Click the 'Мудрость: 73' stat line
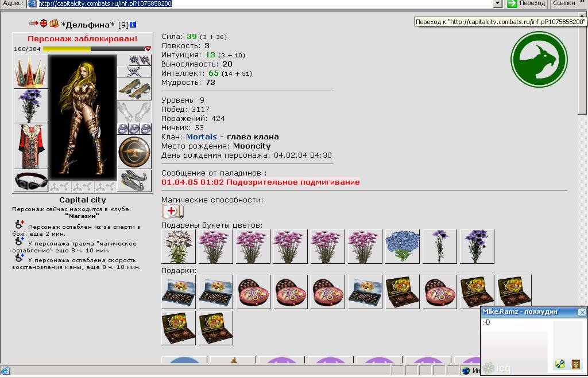Viewport: 588px width, 378px height. [x=188, y=83]
